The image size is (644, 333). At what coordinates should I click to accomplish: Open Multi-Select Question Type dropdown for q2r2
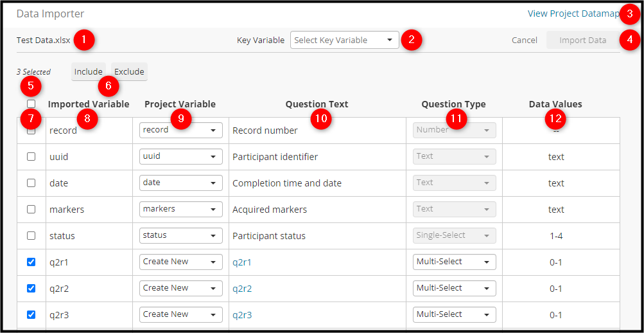(x=454, y=288)
